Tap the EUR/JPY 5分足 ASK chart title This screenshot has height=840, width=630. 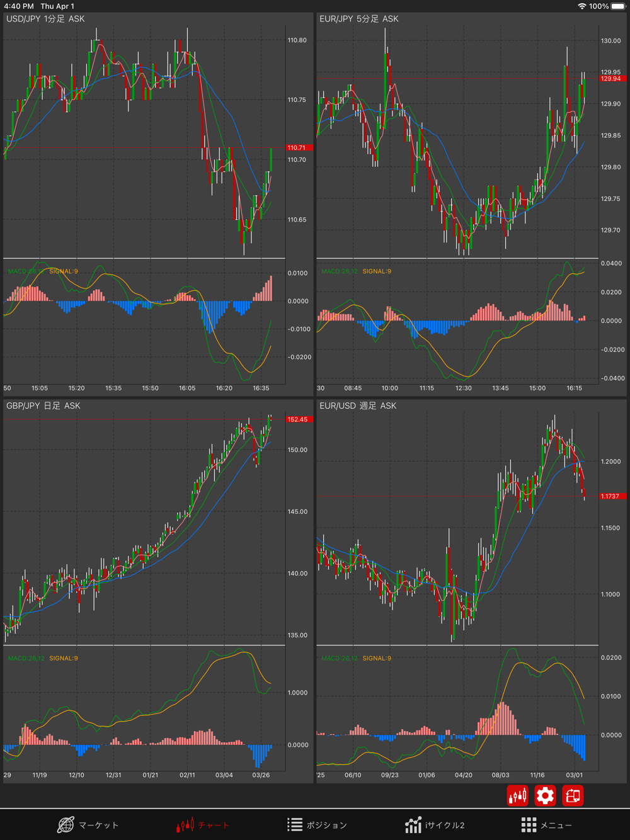[x=359, y=19]
